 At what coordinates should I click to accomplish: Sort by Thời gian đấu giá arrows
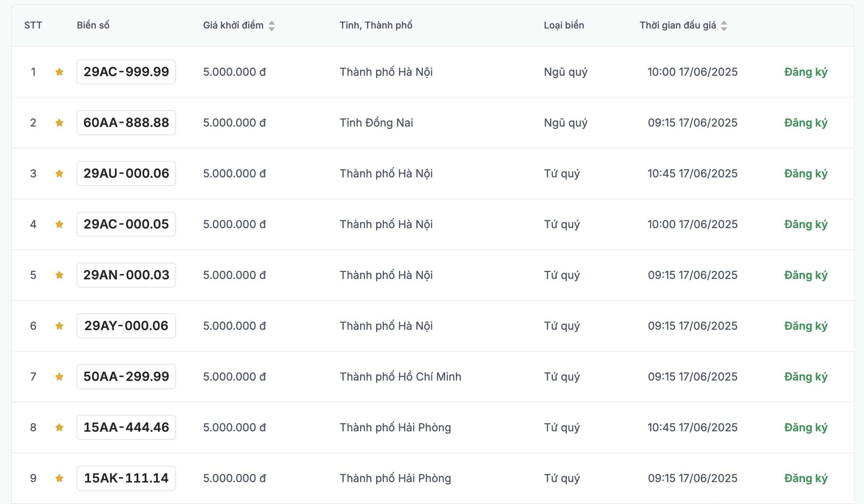click(x=724, y=26)
